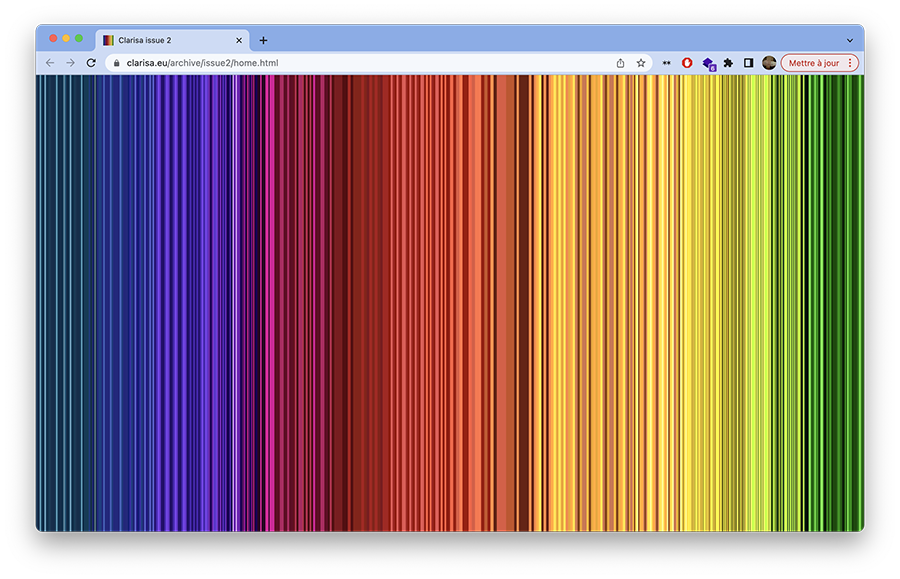The image size is (900, 579).
Task: Select the Clarisa issue 2 tab
Action: click(x=172, y=40)
